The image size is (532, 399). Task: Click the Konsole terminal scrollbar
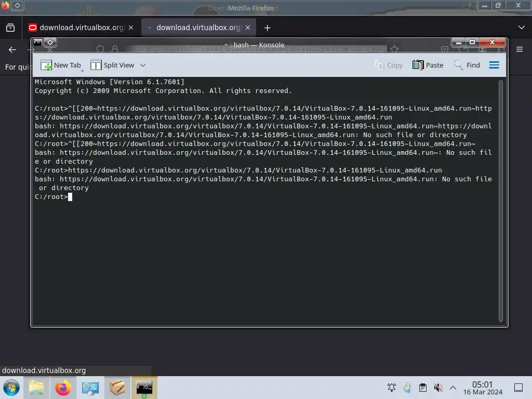(x=501, y=201)
